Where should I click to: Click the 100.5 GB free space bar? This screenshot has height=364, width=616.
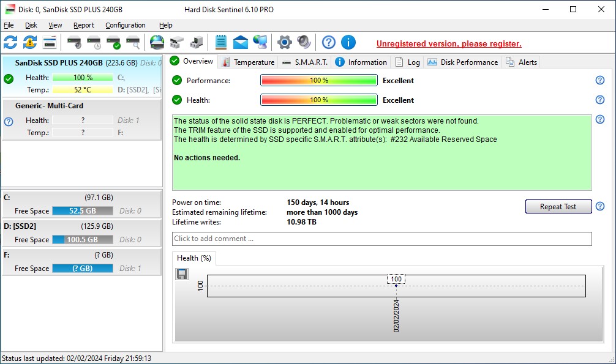pos(83,240)
